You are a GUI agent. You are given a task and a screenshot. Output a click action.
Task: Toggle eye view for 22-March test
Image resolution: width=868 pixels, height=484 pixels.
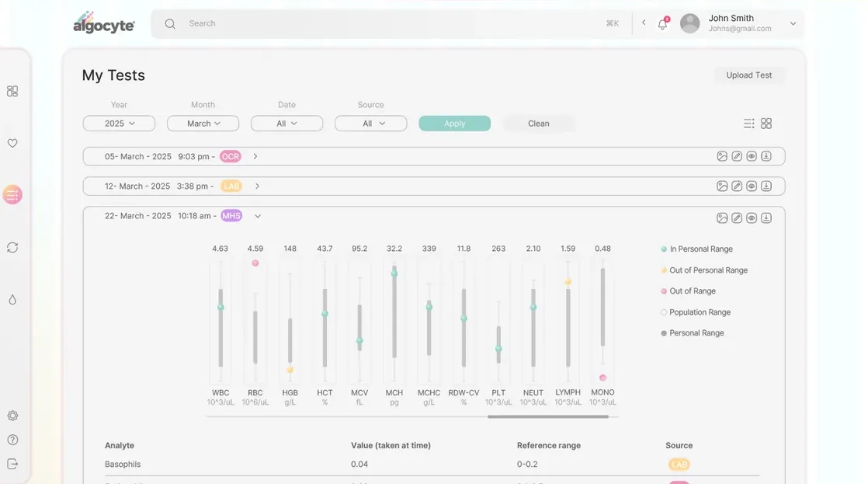pos(752,218)
